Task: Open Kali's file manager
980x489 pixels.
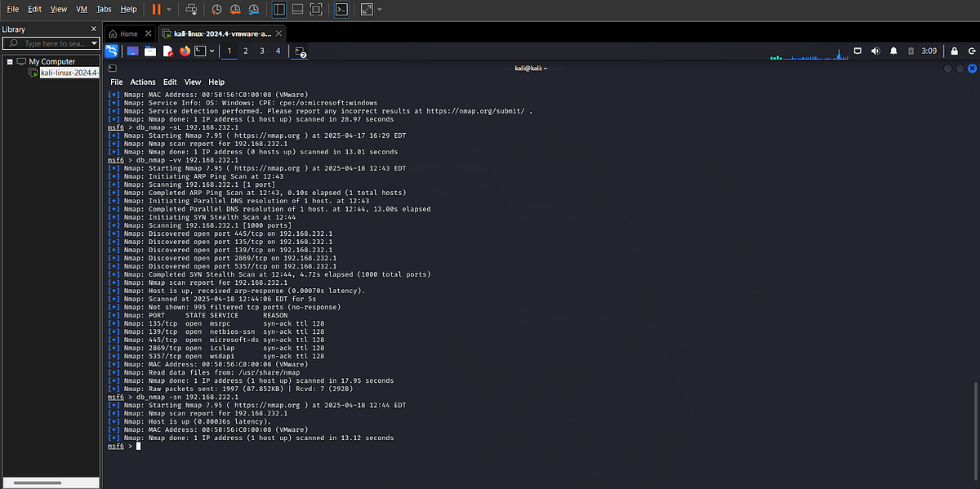Action: point(150,51)
